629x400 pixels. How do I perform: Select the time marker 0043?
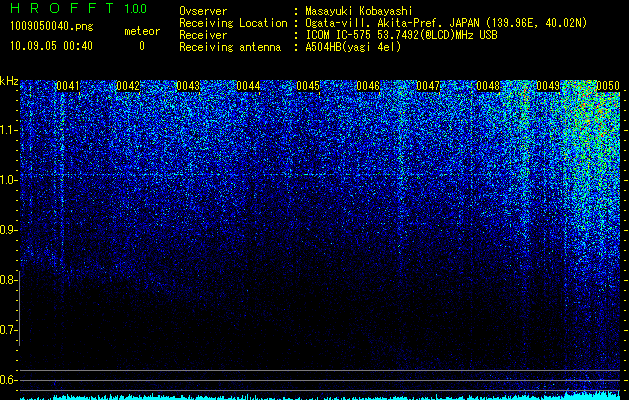tap(188, 86)
